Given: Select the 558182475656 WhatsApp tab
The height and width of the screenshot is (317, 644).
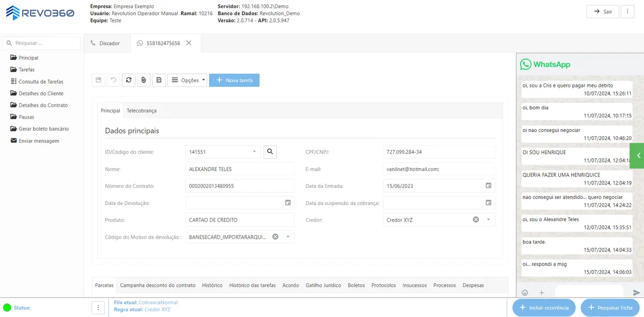Looking at the screenshot, I should (x=163, y=43).
